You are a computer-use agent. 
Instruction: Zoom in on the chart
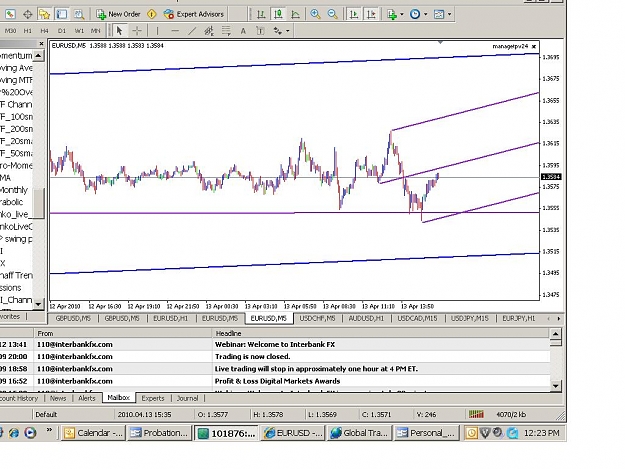coord(315,14)
